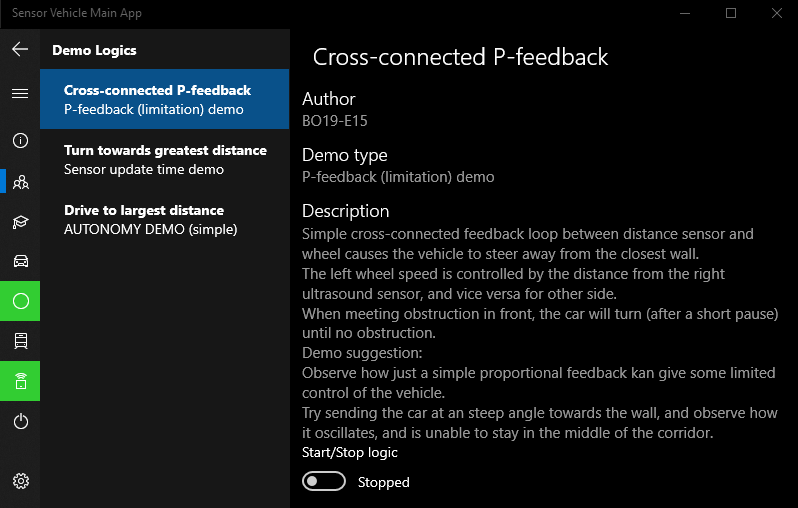The height and width of the screenshot is (508, 798).
Task: Click the author name BO19-E15
Action: click(335, 121)
